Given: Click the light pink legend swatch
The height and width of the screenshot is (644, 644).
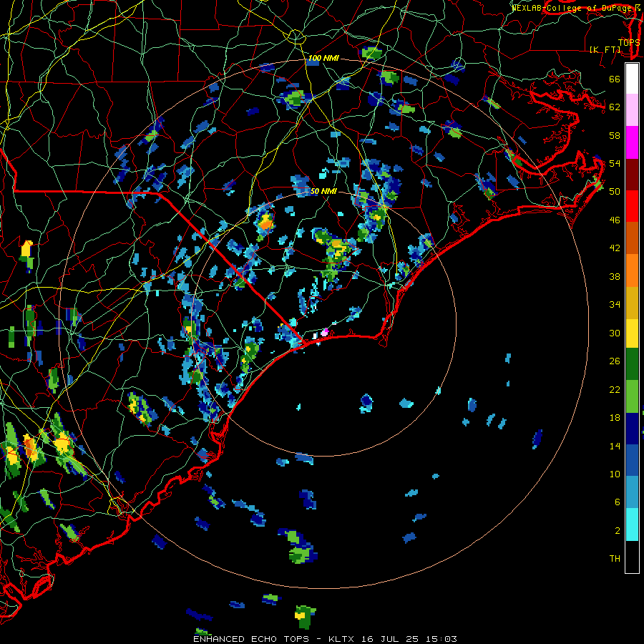Looking at the screenshot, I should coord(632,109).
